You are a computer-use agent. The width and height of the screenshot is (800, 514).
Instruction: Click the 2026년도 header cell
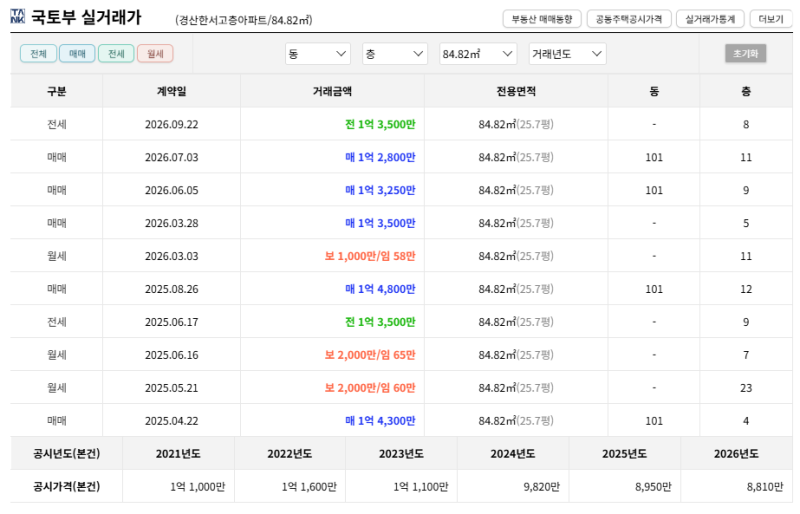(736, 454)
